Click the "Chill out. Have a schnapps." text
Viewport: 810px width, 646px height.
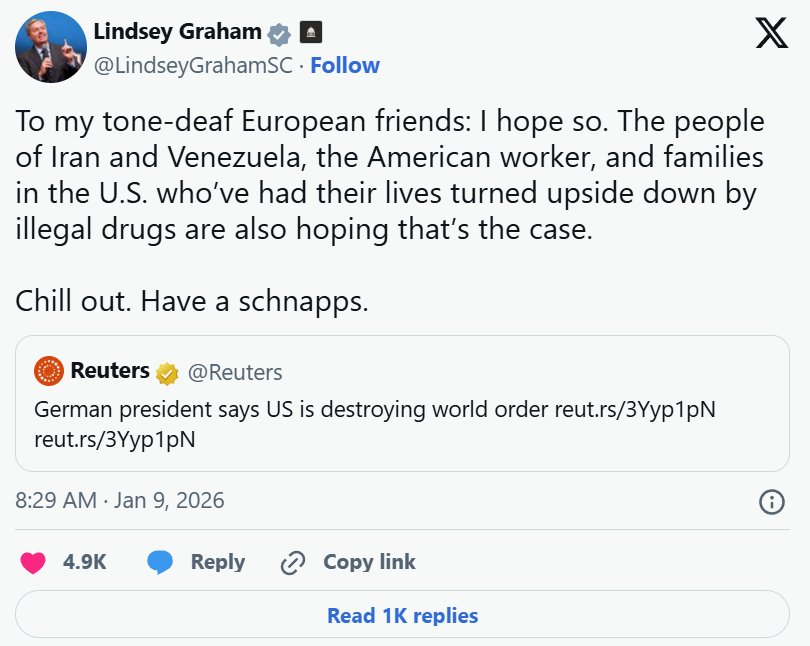point(192,300)
